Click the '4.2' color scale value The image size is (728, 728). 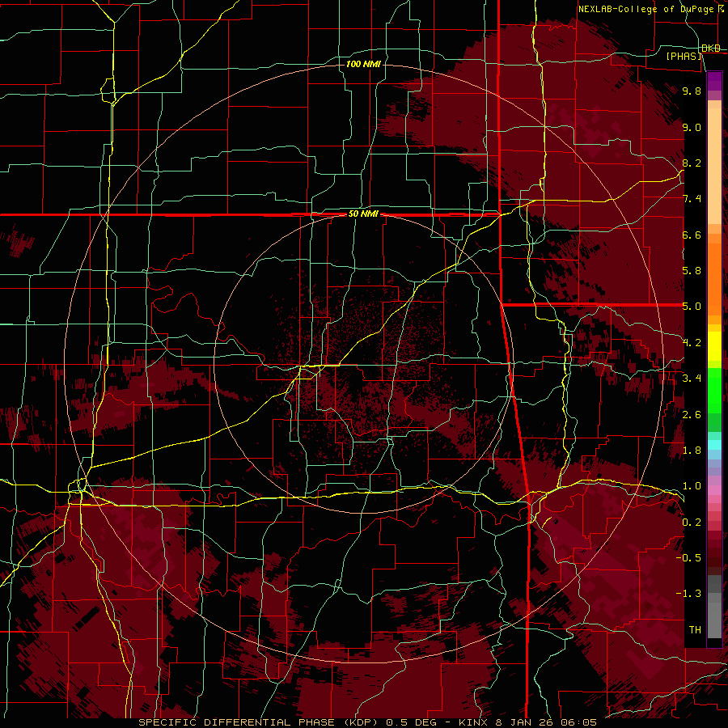pyautogui.click(x=692, y=343)
